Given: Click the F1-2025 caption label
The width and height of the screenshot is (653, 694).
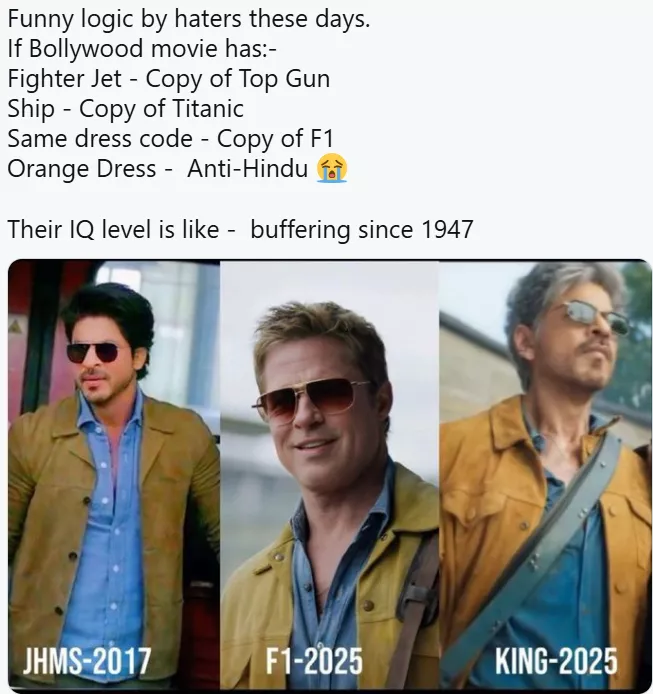Looking at the screenshot, I should [314, 661].
